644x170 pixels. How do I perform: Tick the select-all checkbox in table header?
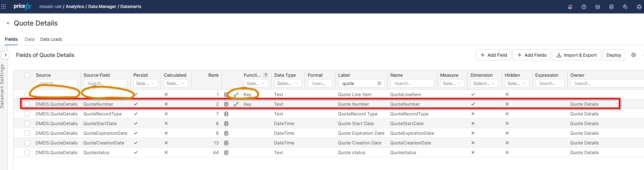pos(27,75)
